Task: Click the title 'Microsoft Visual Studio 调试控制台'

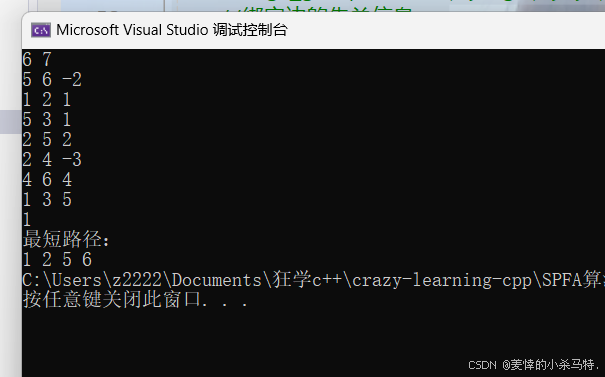Action: [172, 30]
